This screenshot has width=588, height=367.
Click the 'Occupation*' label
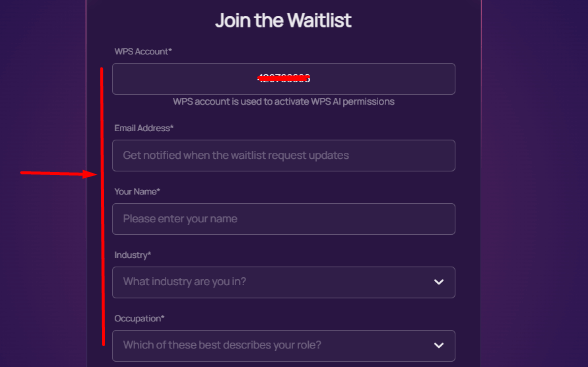click(139, 319)
